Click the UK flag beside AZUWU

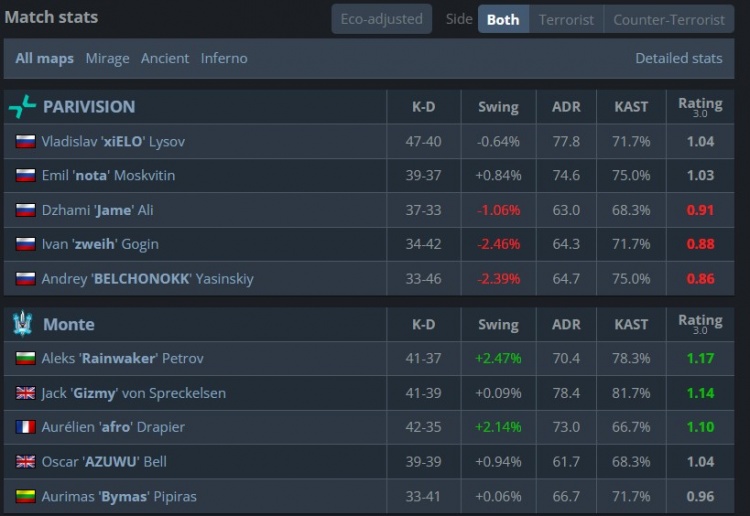(25, 462)
